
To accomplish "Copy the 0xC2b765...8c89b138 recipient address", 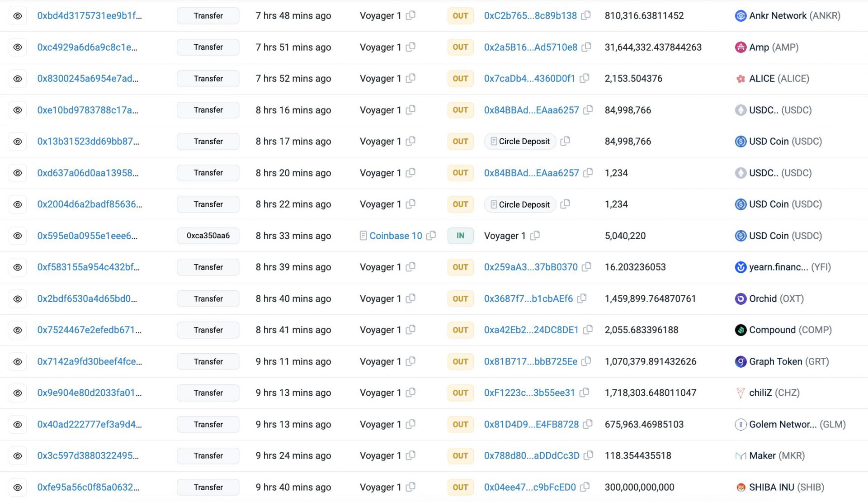I will tap(586, 15).
